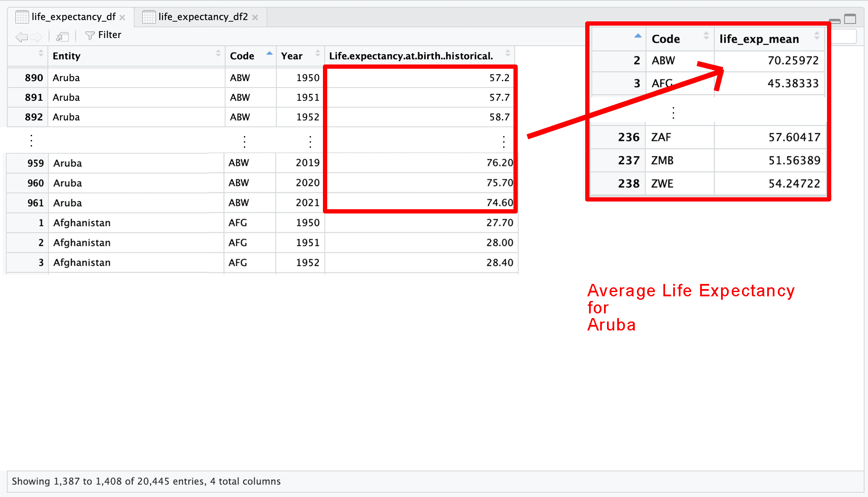Sort by row index column arrows
This screenshot has width=868, height=497.
point(41,53)
